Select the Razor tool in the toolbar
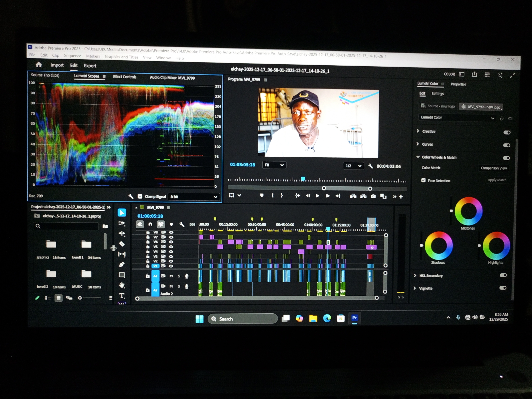 pyautogui.click(x=122, y=244)
